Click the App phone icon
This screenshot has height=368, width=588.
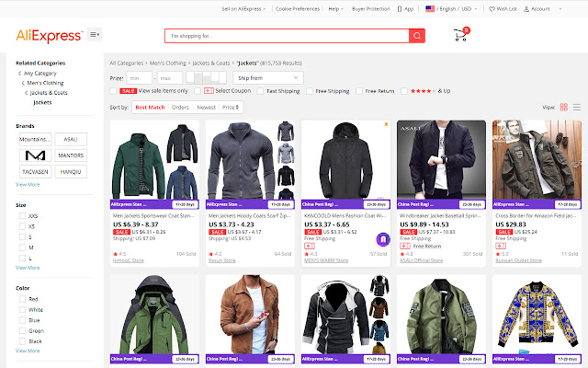pyautogui.click(x=400, y=9)
